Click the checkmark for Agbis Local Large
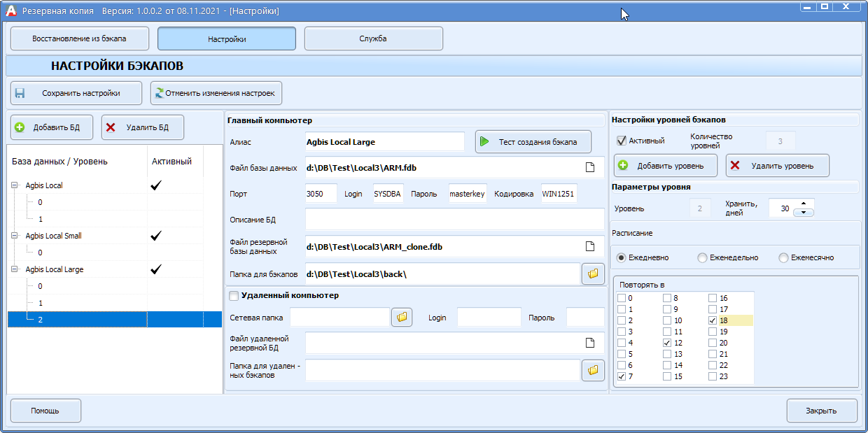The height and width of the screenshot is (433, 868). coord(156,269)
